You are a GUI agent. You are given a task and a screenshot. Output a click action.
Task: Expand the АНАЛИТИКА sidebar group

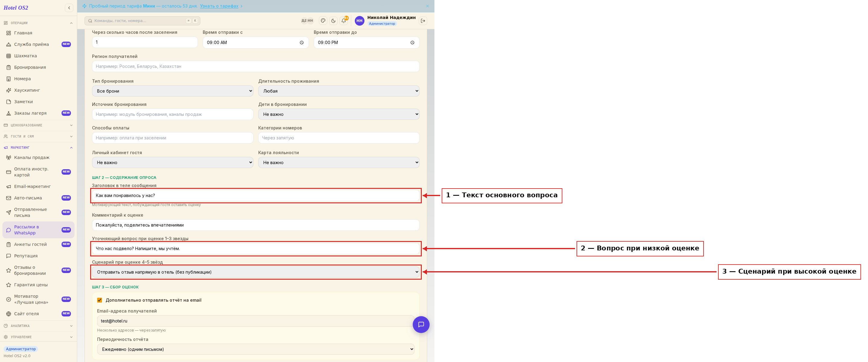point(38,326)
